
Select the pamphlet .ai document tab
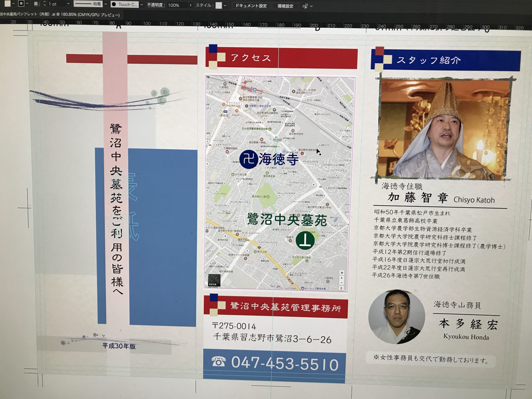click(60, 15)
